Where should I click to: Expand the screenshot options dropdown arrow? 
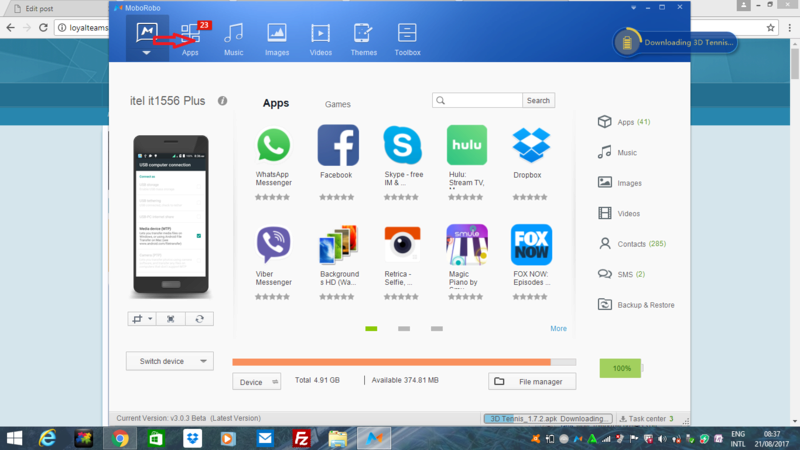point(150,319)
